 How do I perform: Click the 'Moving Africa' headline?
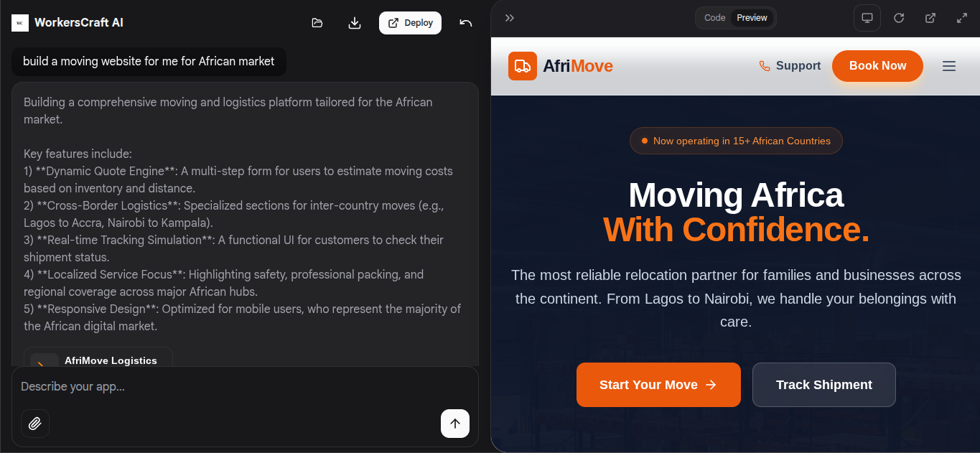tap(736, 195)
